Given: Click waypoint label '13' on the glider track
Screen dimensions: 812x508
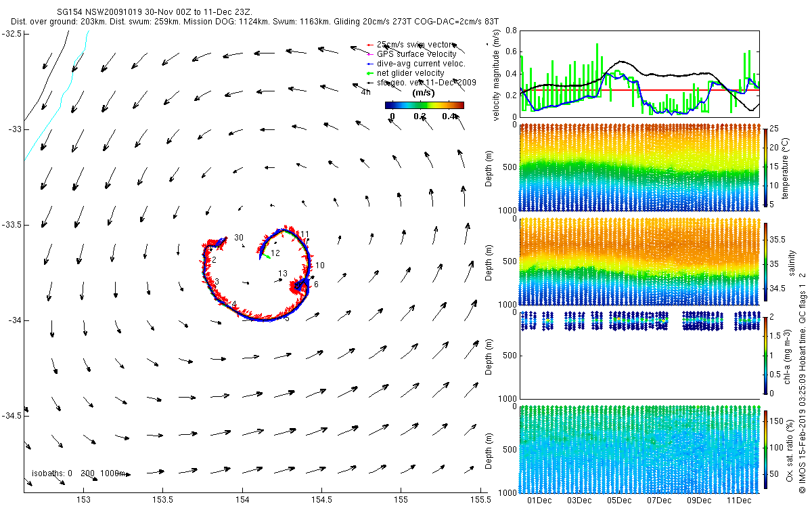Looking at the screenshot, I should point(283,273).
